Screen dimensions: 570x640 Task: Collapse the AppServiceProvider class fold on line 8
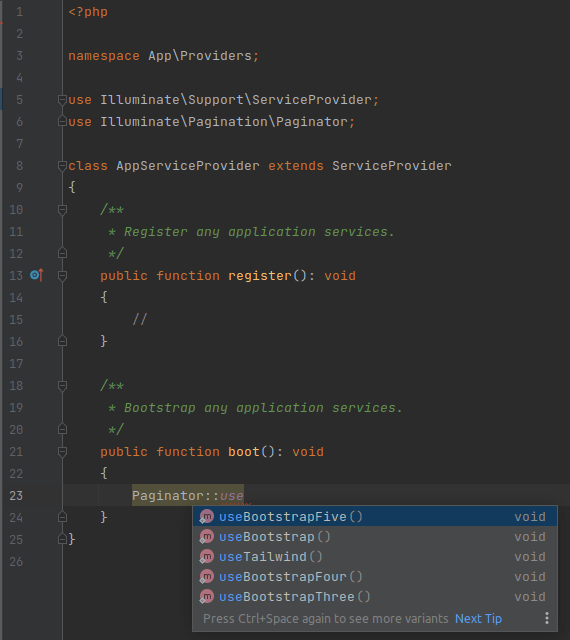point(62,166)
